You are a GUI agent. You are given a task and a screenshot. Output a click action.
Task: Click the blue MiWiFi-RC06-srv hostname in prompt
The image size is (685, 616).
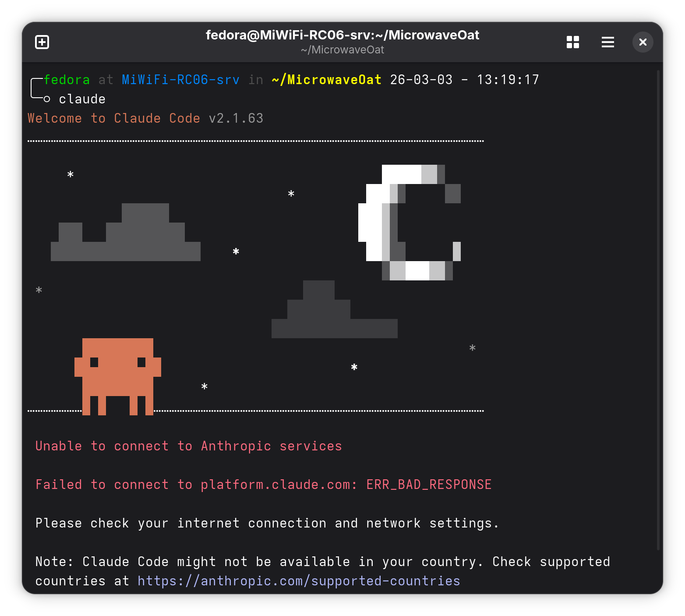pyautogui.click(x=180, y=80)
